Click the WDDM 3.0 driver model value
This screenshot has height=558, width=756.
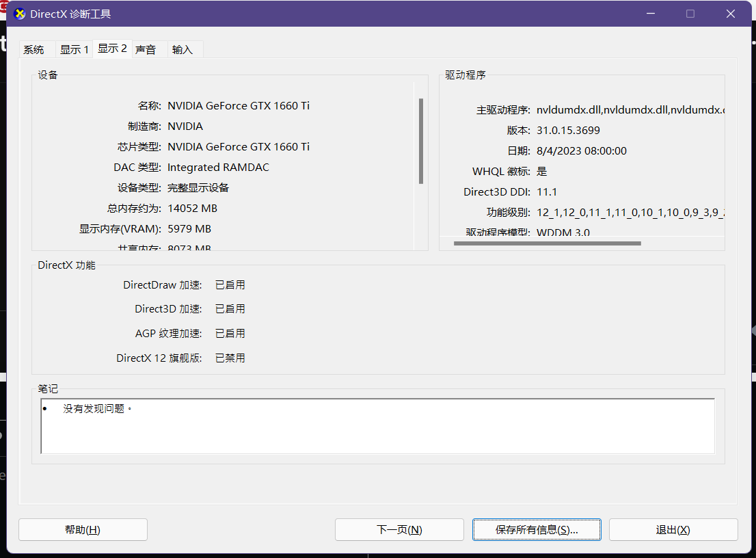click(x=563, y=232)
